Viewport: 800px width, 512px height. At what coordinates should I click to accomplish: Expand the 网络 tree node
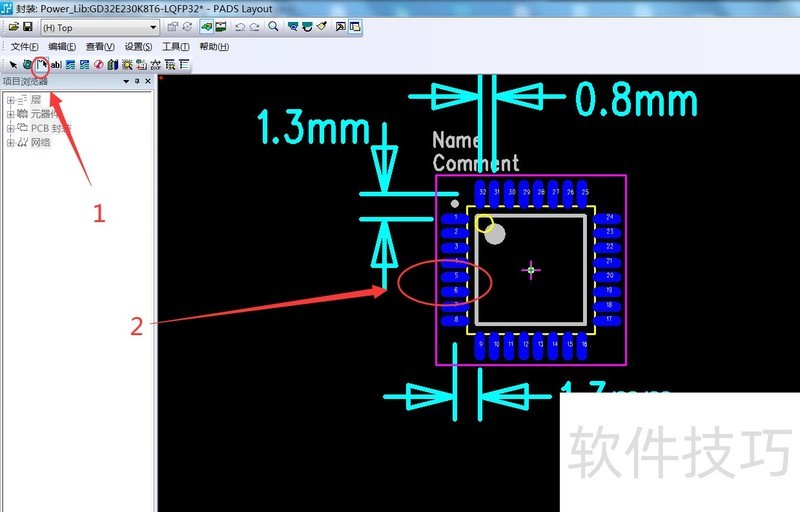(10, 143)
